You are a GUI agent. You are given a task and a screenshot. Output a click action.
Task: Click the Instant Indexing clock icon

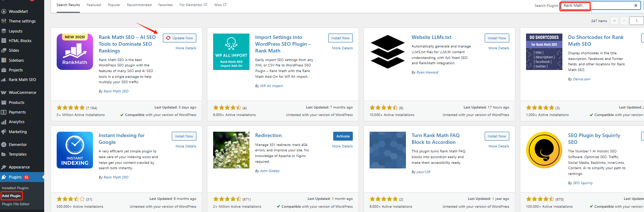coord(75,150)
